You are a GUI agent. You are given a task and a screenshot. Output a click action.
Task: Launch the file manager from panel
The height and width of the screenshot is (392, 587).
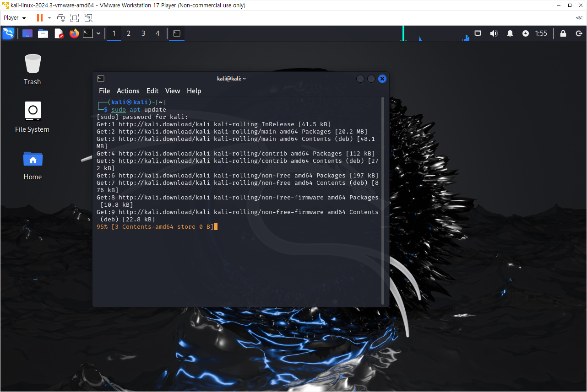pyautogui.click(x=43, y=33)
